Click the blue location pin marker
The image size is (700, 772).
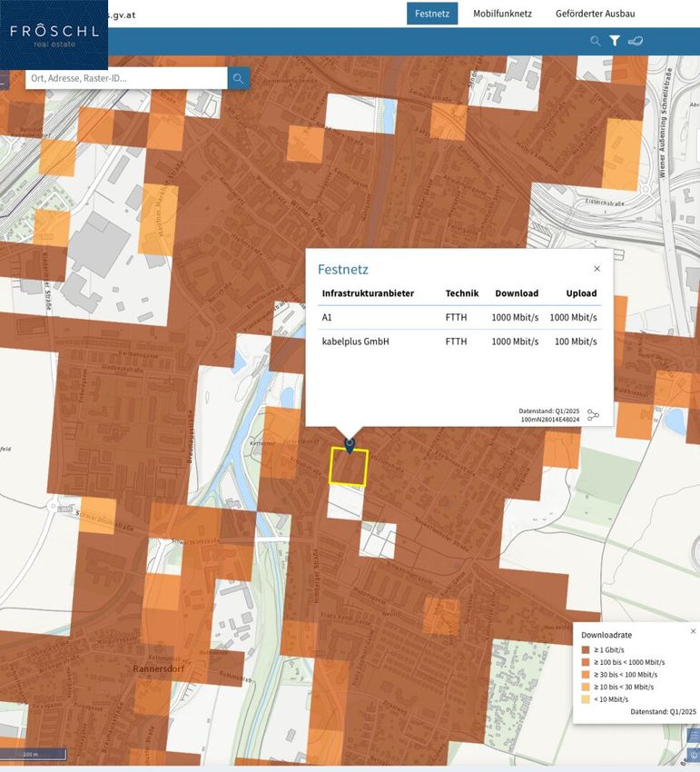coord(350,444)
